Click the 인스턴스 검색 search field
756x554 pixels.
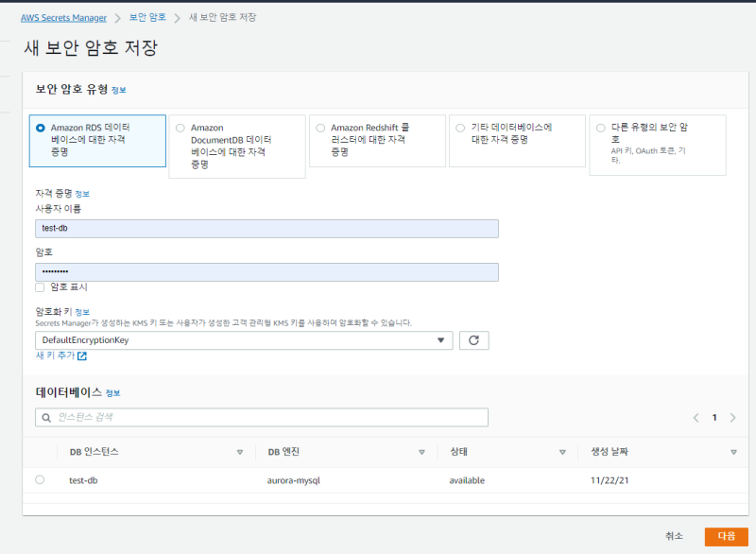click(262, 417)
